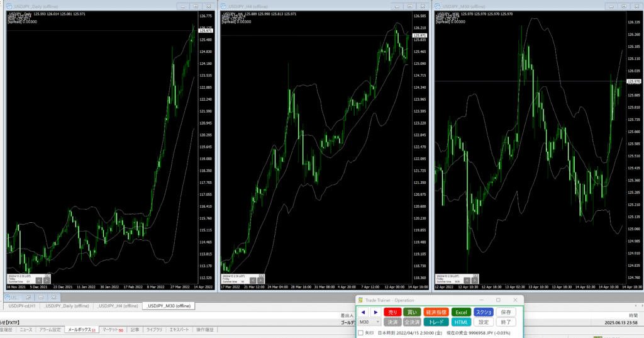Open the アラーム設定 alerts tab
Viewport: 644px width, 338px height.
[50, 330]
